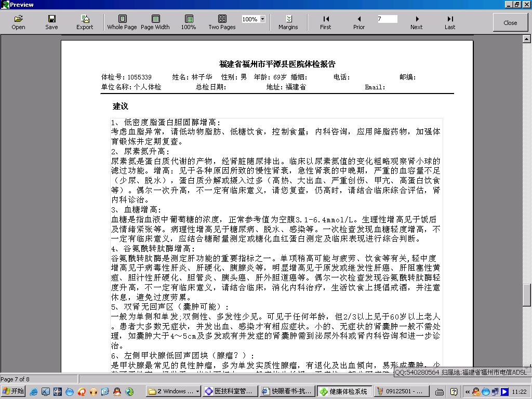Click the 开始 Start button
This screenshot has width=532, height=399.
[13, 391]
